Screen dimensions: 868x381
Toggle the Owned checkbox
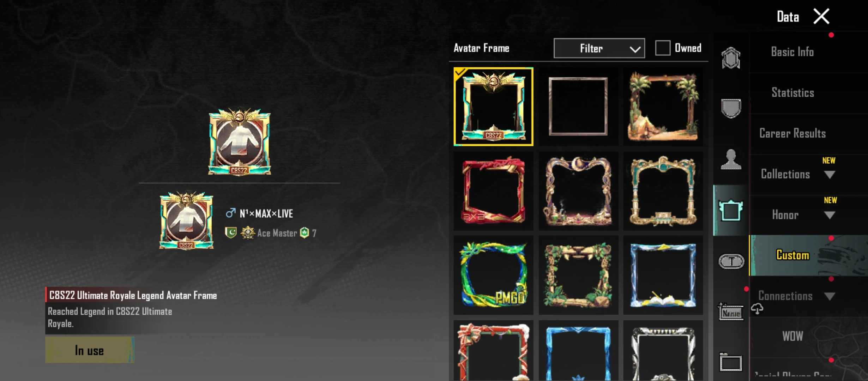663,48
